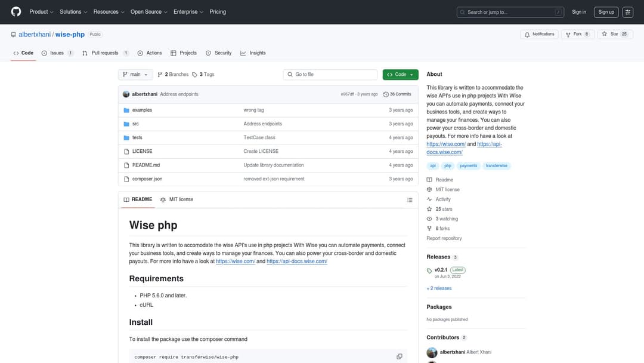
Task: Click the Go to file input
Action: pyautogui.click(x=330, y=75)
